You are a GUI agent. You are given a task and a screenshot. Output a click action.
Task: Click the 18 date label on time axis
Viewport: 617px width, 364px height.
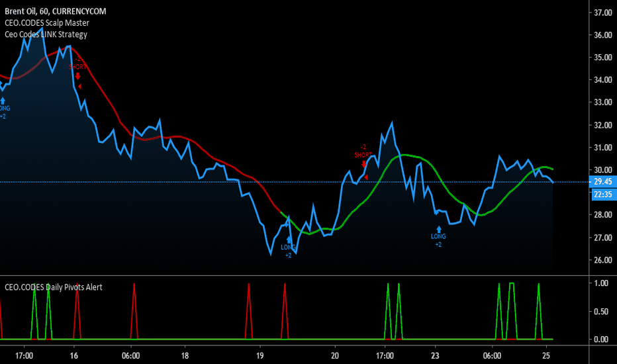pyautogui.click(x=185, y=356)
